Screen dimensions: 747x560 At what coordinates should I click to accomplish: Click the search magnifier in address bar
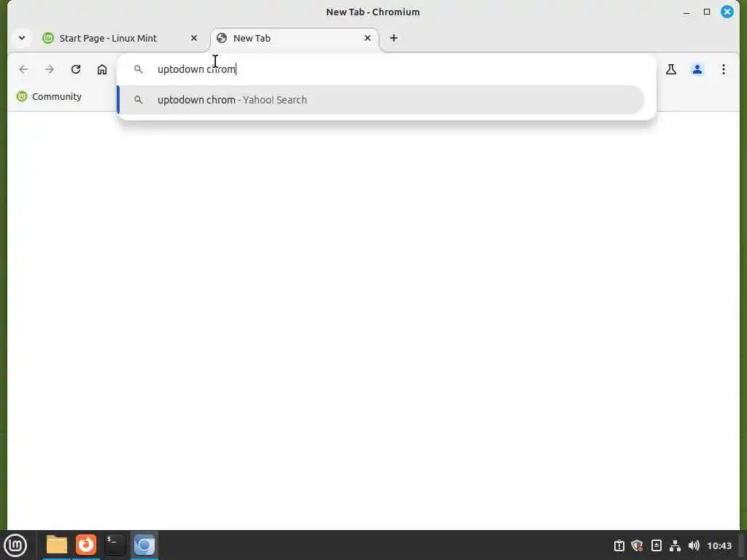(138, 69)
